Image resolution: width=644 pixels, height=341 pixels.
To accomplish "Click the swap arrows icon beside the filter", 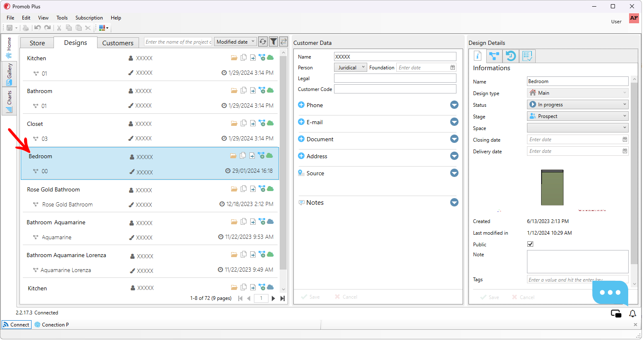I will [x=284, y=42].
